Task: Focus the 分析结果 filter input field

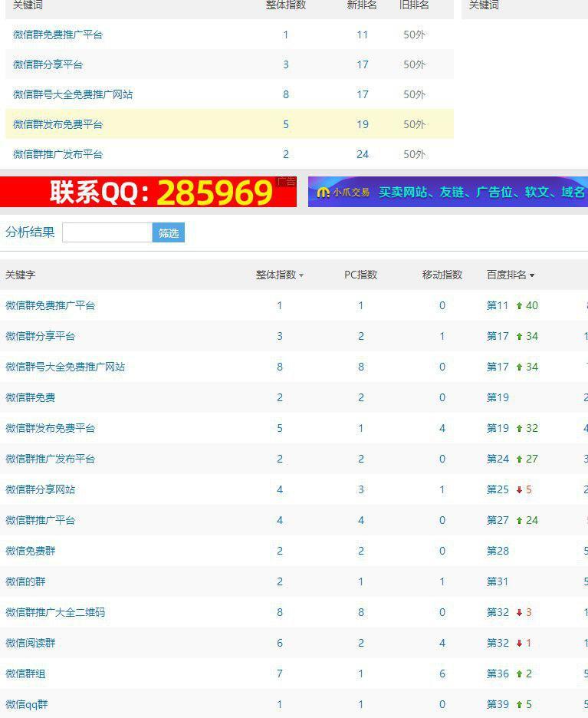Action: [107, 232]
